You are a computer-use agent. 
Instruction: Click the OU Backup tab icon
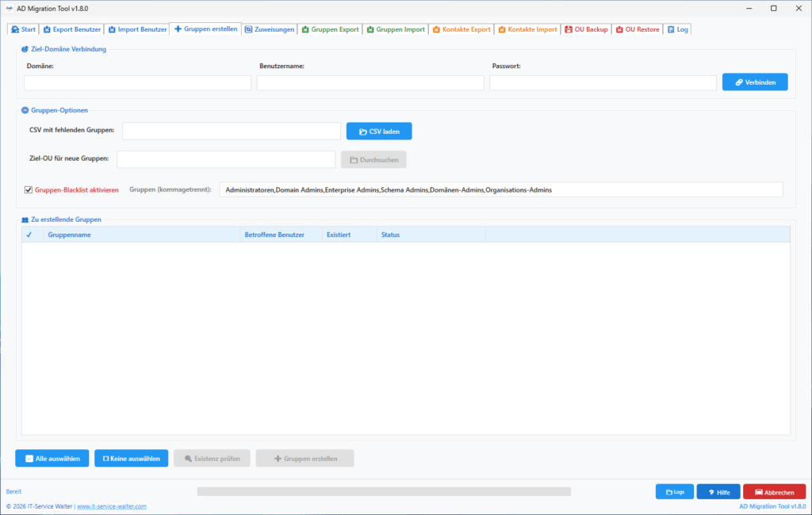(568, 29)
